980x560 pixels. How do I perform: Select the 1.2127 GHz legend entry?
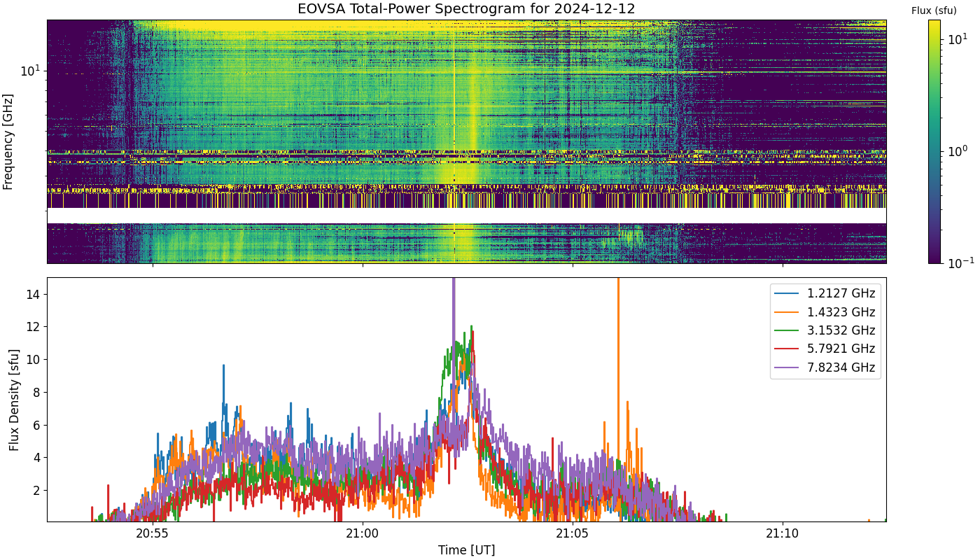tap(825, 293)
